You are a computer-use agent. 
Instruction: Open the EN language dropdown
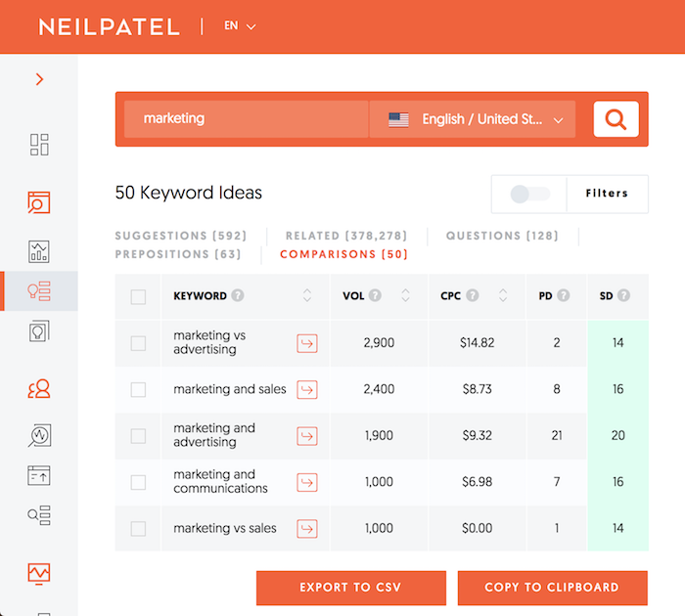[240, 25]
